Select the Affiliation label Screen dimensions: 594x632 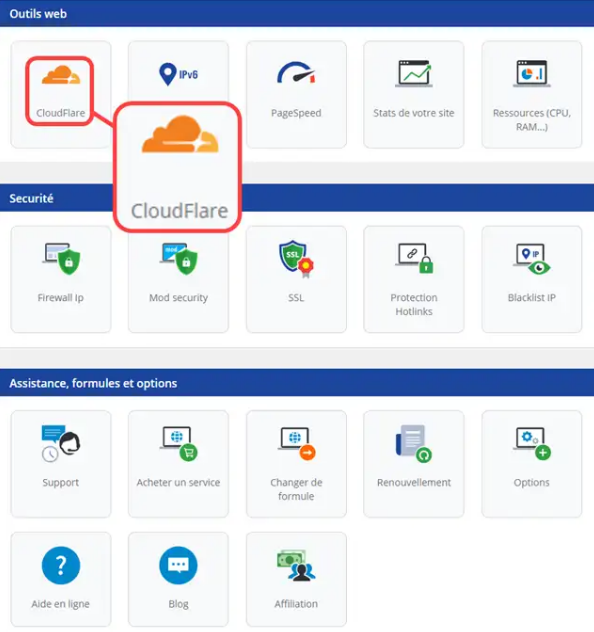[296, 603]
